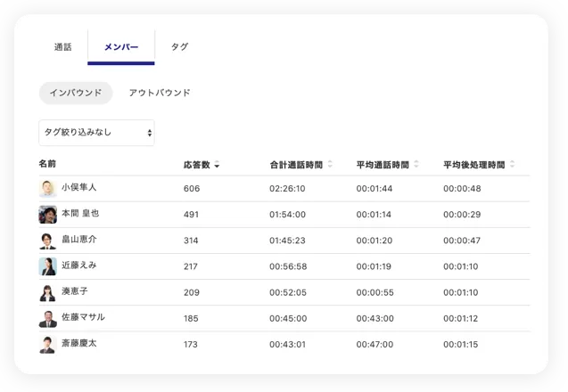Click total talk time 01:45:23
This screenshot has height=392, width=568.
(x=287, y=241)
